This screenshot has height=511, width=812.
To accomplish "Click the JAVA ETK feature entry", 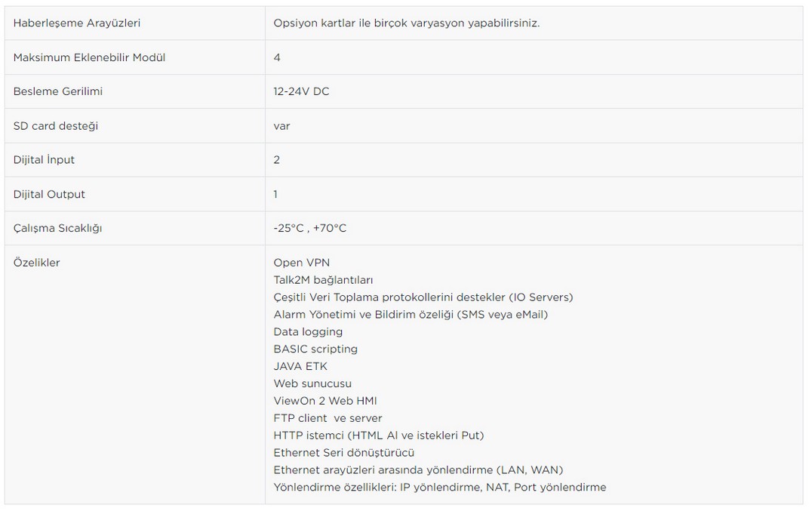I will (300, 367).
